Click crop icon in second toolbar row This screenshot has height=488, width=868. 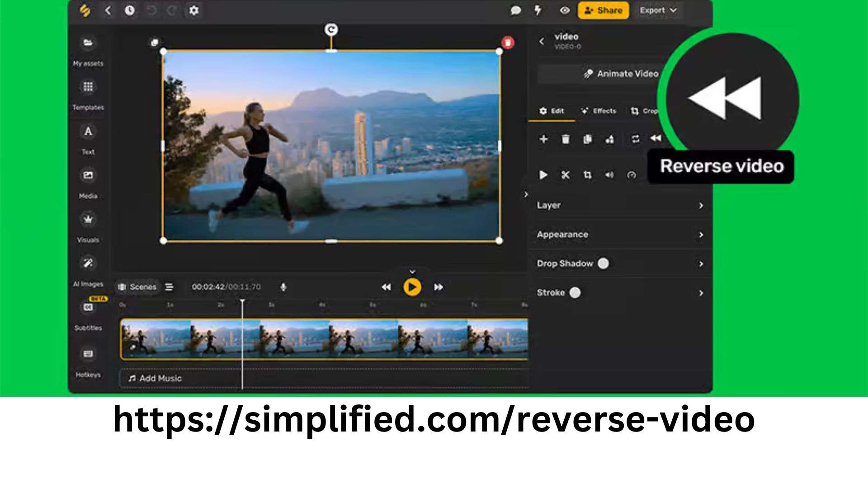[587, 175]
